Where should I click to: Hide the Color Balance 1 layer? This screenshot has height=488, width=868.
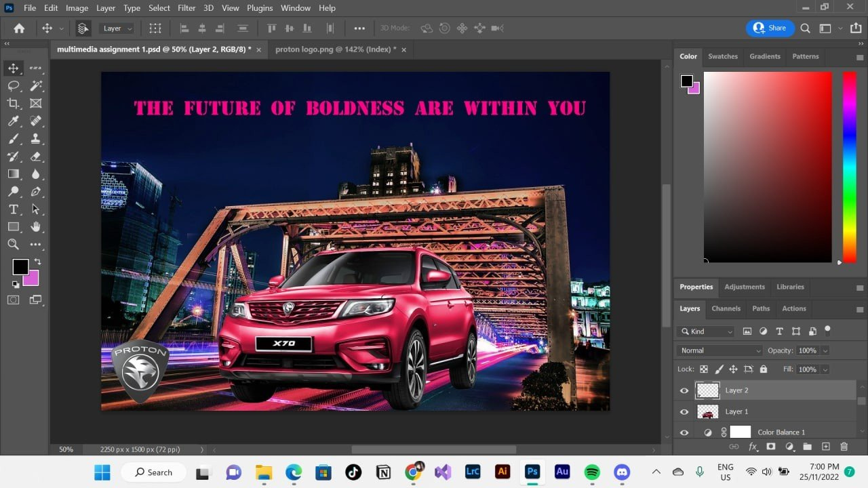(x=684, y=432)
